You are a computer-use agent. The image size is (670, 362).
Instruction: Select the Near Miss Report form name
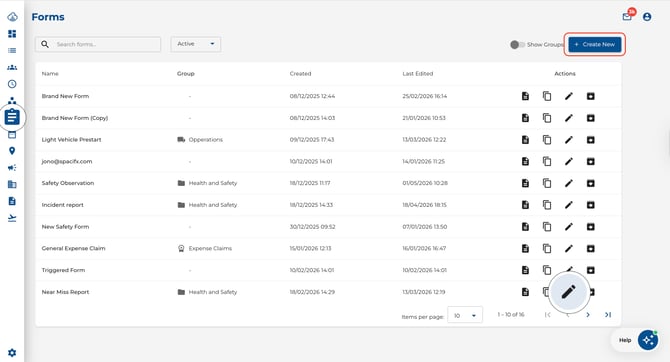[65, 292]
